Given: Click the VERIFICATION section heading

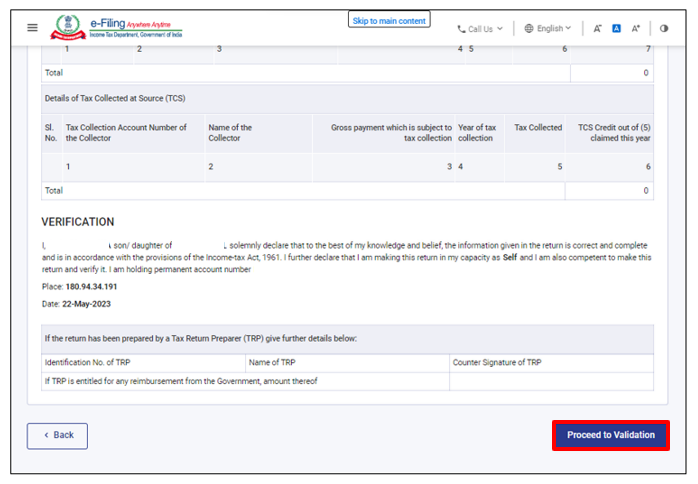Looking at the screenshot, I should click(78, 222).
